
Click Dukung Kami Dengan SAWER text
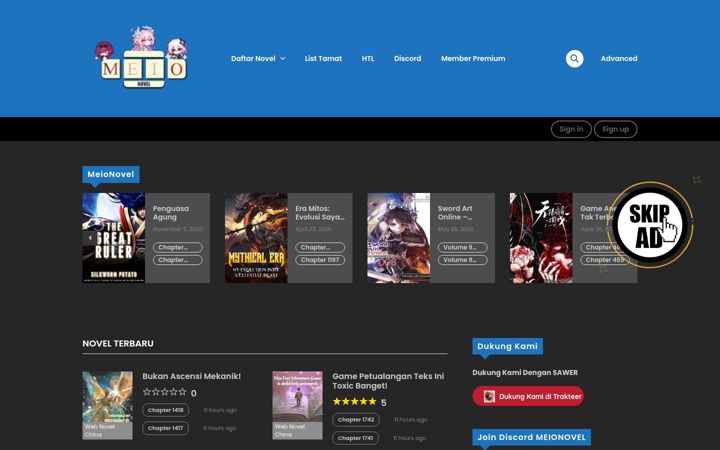pos(525,372)
